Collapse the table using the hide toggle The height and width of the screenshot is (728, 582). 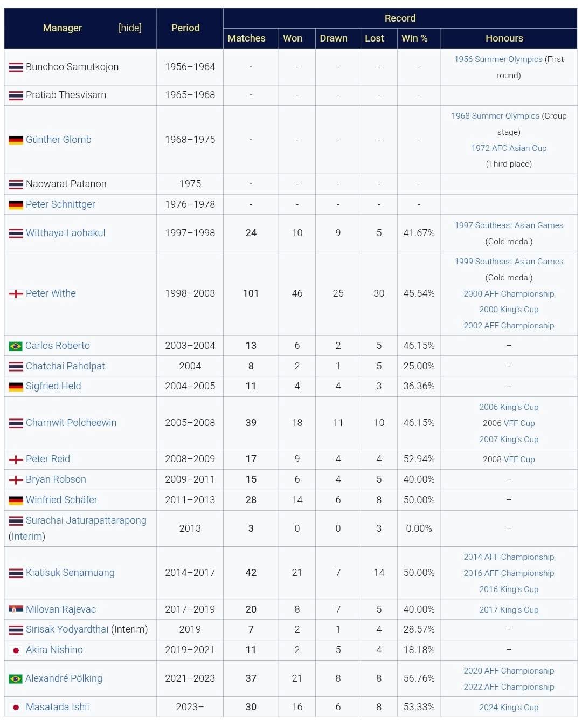click(x=130, y=28)
